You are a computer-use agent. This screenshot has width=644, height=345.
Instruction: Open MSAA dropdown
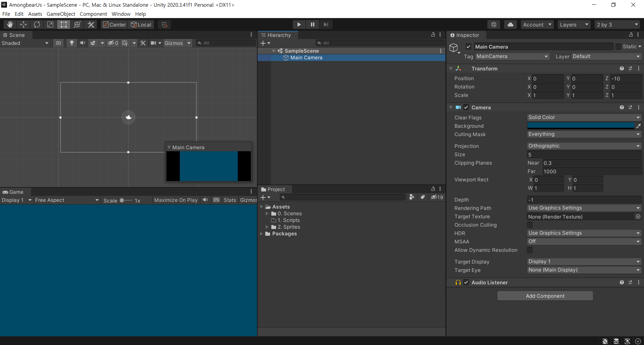pos(584,241)
